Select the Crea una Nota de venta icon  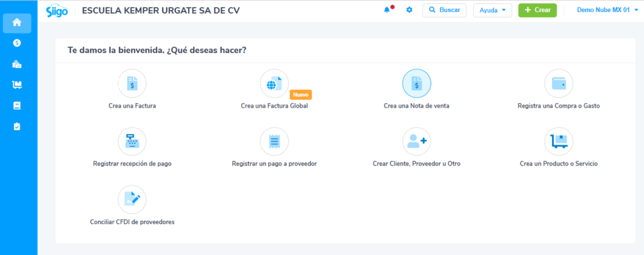pyautogui.click(x=416, y=83)
